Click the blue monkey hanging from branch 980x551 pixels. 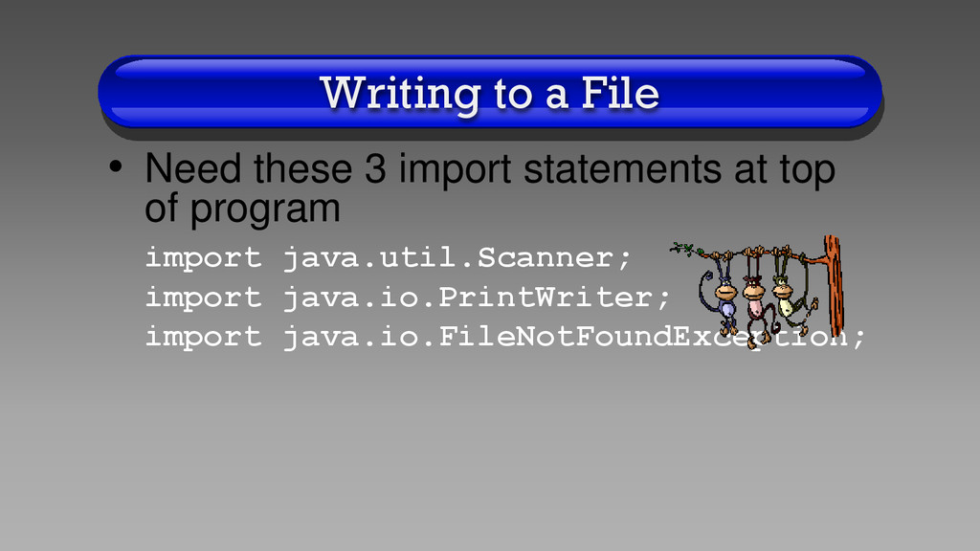pyautogui.click(x=719, y=291)
